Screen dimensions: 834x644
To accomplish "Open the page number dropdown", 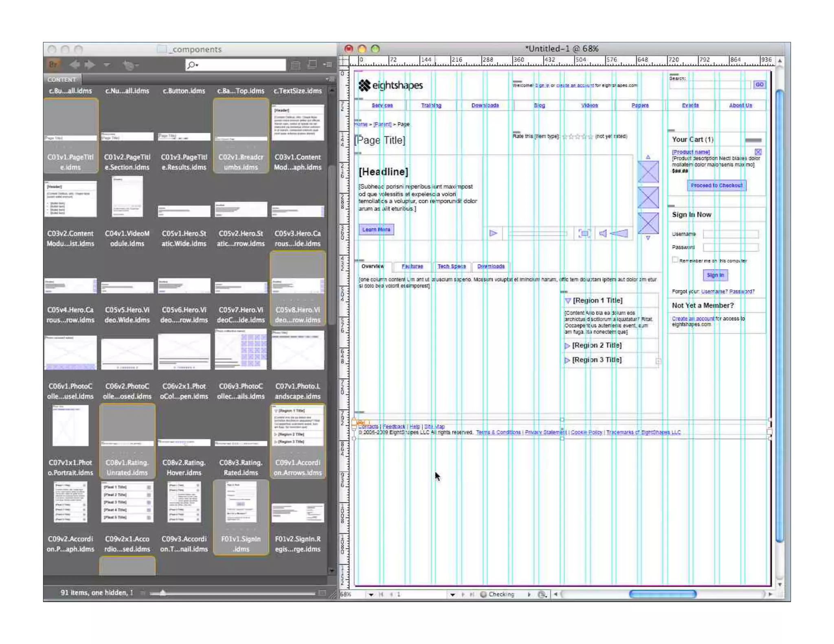I will [x=452, y=595].
